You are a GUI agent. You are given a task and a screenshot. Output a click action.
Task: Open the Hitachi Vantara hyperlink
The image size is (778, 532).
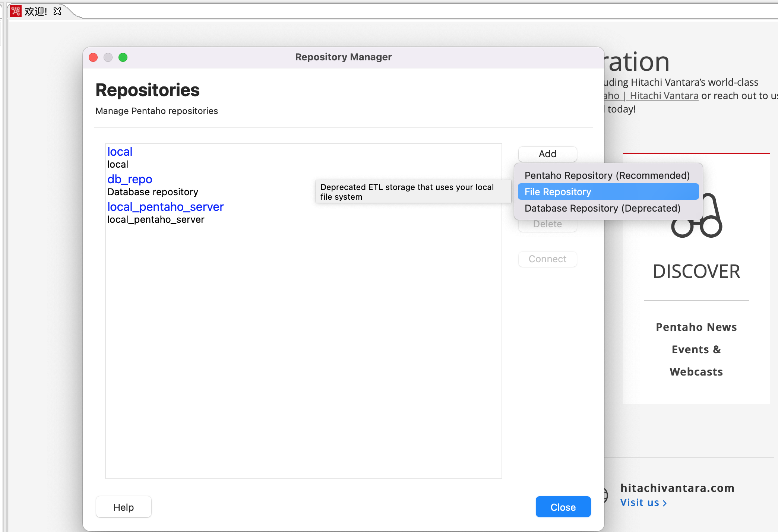664,96
